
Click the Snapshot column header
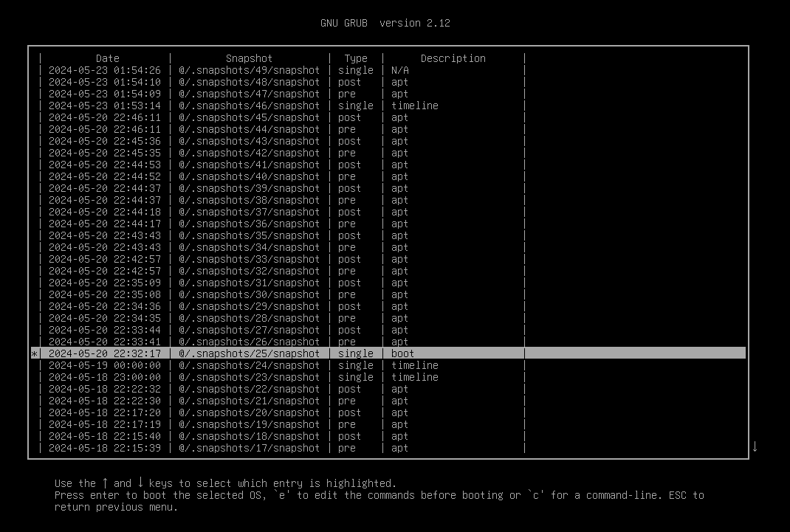249,58
